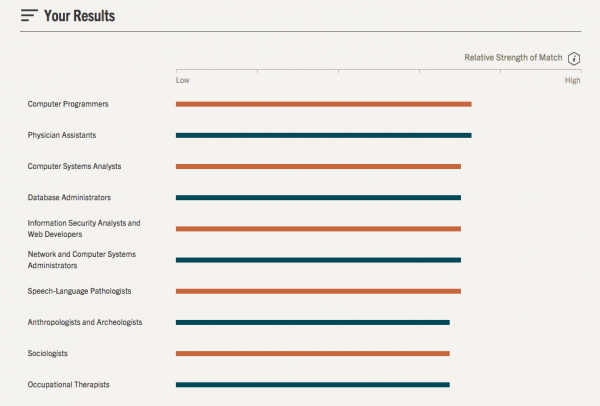
Task: Click the orange Speech-Language Pathologists bar
Action: (318, 291)
